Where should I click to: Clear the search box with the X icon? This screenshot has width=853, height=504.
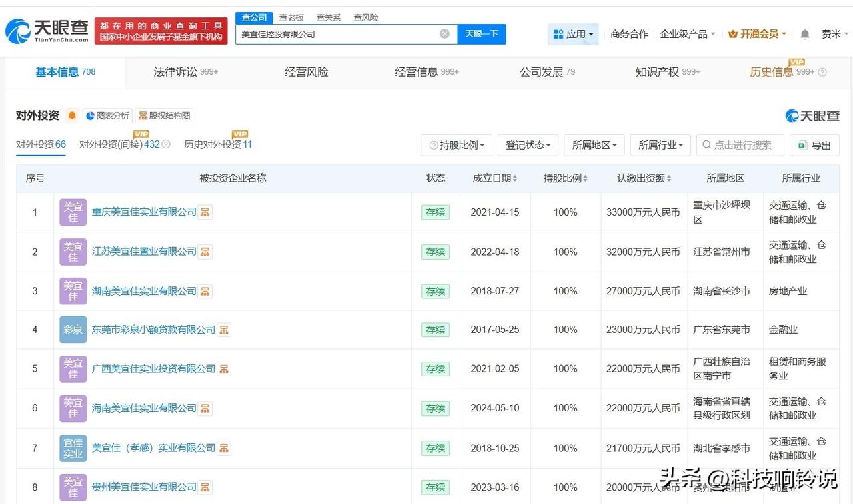[444, 34]
